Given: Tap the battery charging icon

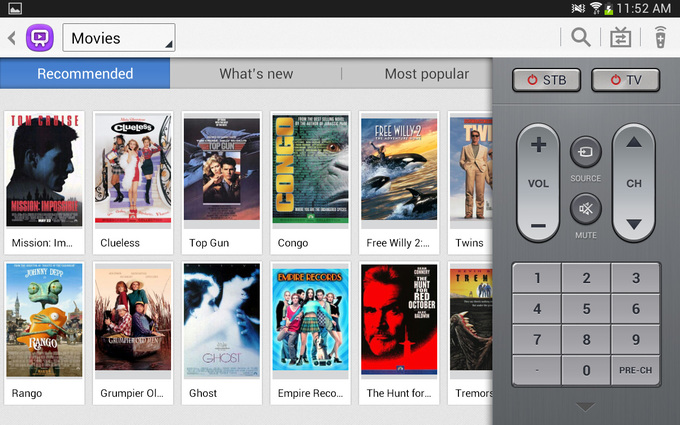Looking at the screenshot, I should (x=608, y=9).
